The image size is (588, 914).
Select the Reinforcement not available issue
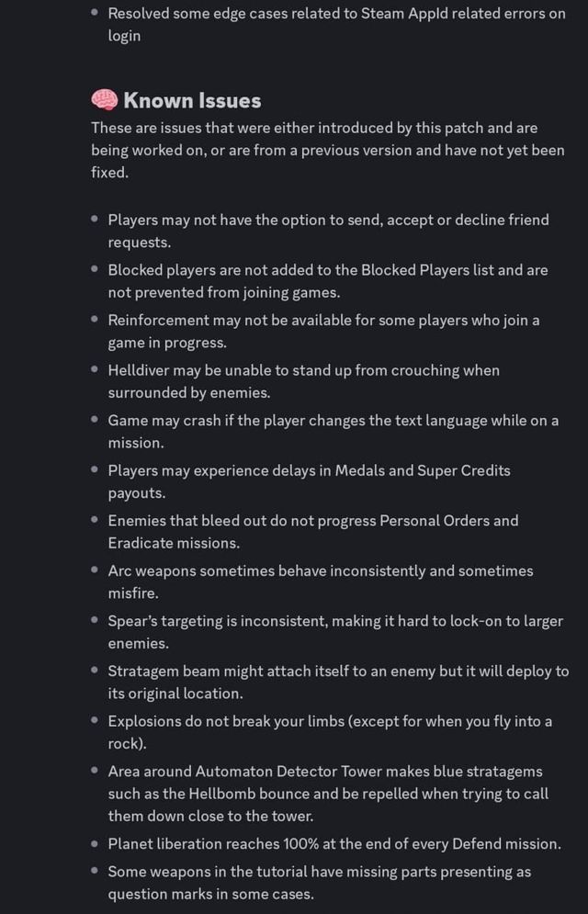click(323, 331)
